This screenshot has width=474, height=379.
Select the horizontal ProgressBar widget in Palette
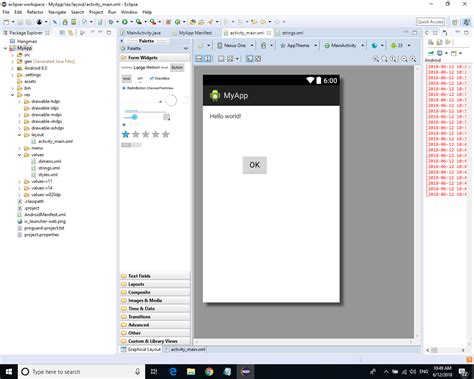click(x=145, y=111)
